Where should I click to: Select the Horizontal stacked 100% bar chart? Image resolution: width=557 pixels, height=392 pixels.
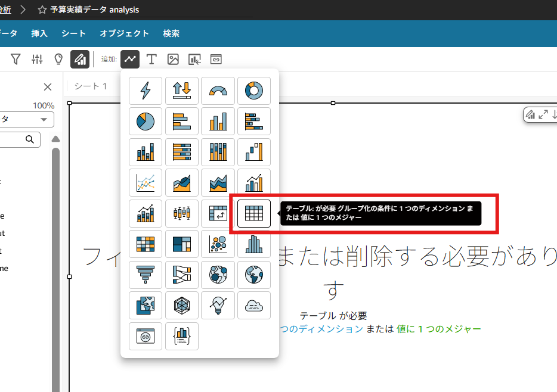[x=181, y=152]
